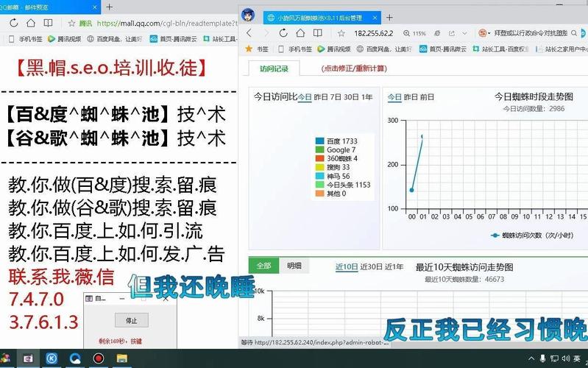Click IE compatibility mode icon after 115%

pyautogui.click(x=437, y=33)
